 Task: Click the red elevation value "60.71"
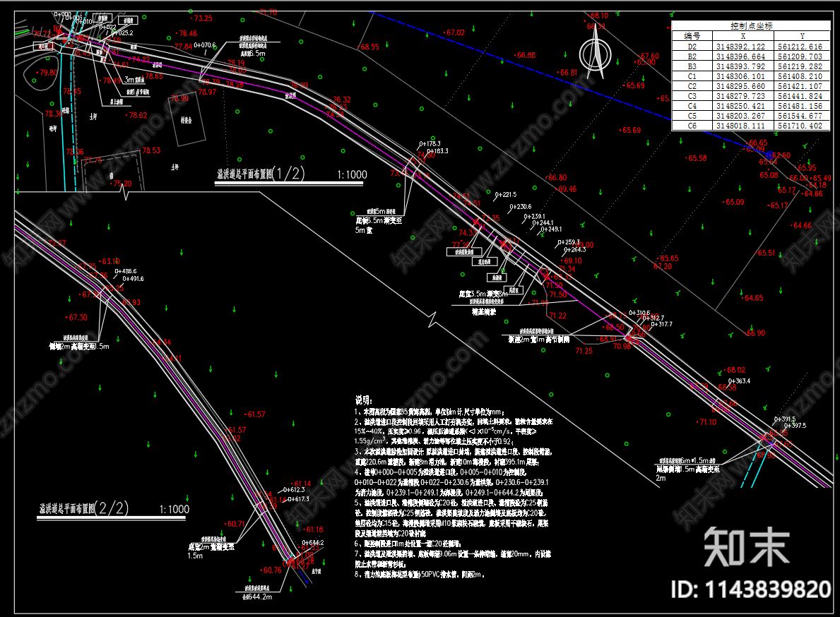(236, 525)
